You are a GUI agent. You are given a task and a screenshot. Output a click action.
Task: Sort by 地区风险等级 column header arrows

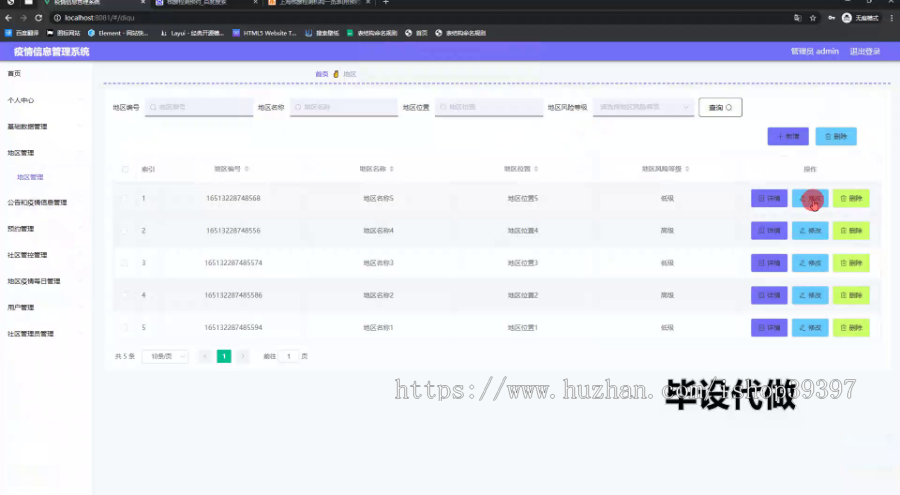687,169
